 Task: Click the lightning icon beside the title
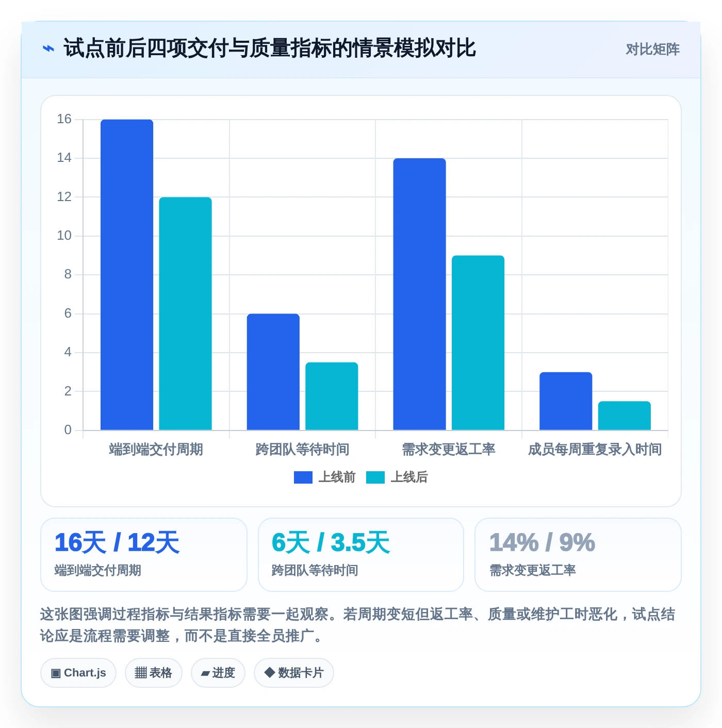[x=48, y=49]
